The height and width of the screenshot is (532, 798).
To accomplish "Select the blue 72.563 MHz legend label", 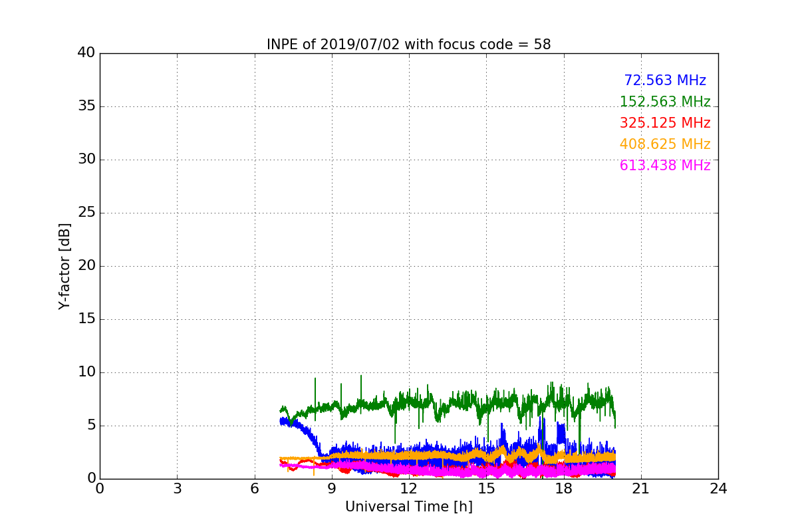I will click(x=665, y=80).
